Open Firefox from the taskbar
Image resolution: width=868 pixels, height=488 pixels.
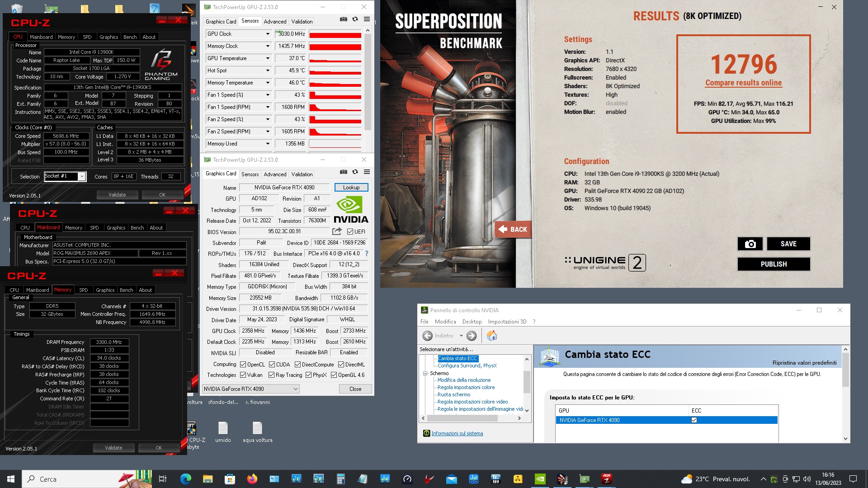pos(252,479)
